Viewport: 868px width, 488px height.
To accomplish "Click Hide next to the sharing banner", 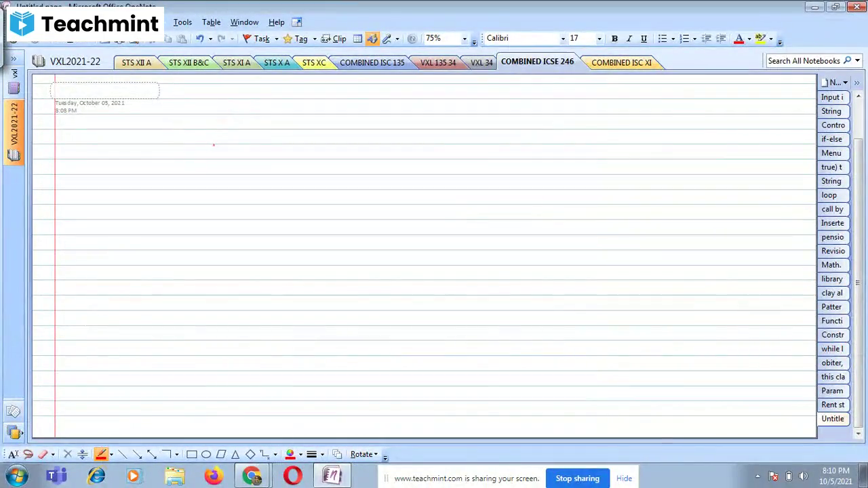I will point(624,478).
